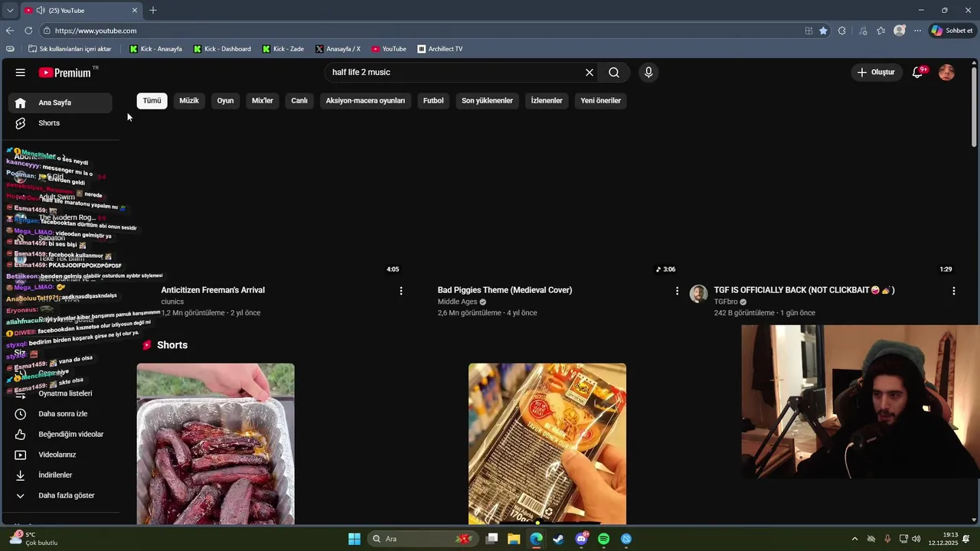Open the YouTube account avatar menu
The image size is (980, 551).
[946, 73]
